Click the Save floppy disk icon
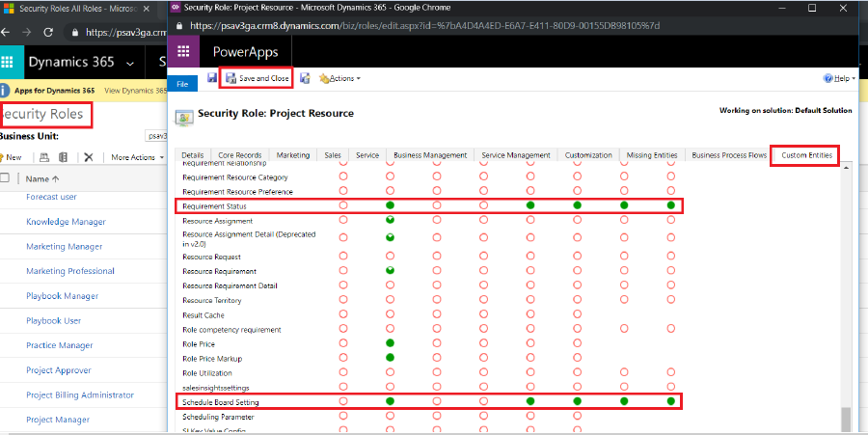868x435 pixels. pos(212,78)
